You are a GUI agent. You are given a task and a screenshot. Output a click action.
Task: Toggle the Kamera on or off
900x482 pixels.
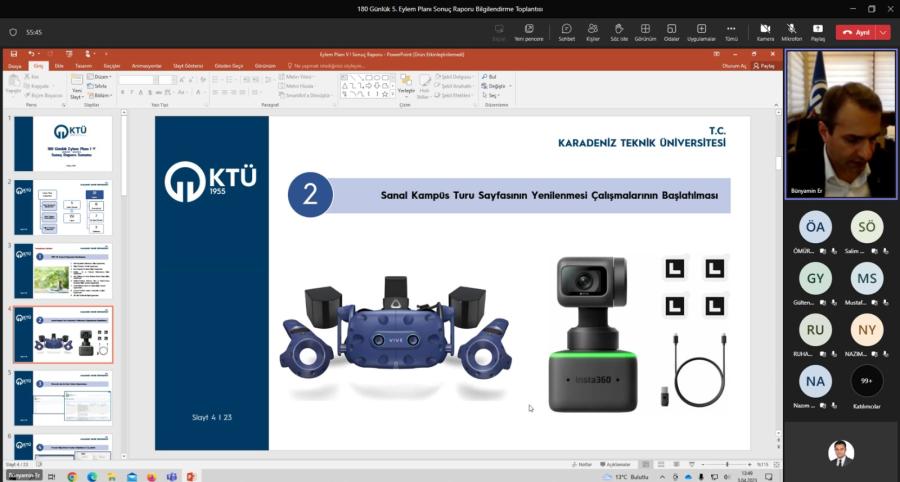coord(765,32)
